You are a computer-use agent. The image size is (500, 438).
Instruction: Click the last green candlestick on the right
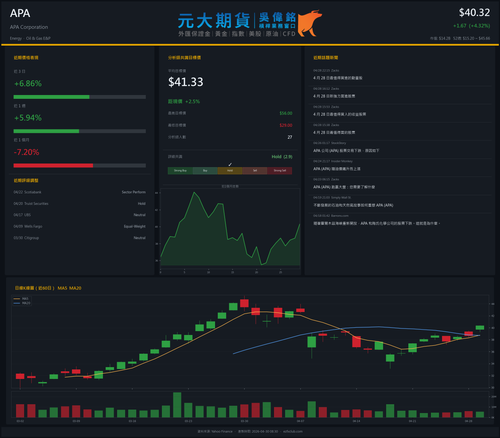click(x=480, y=328)
